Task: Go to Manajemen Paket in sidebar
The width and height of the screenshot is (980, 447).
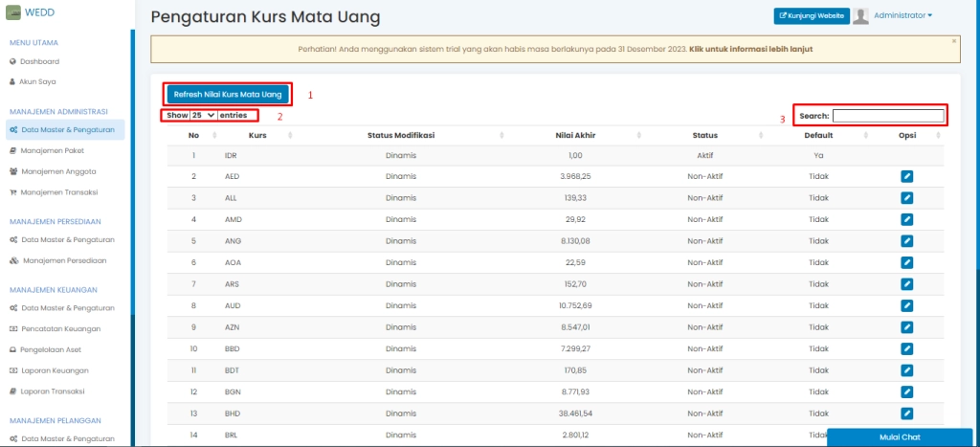Action: point(53,150)
